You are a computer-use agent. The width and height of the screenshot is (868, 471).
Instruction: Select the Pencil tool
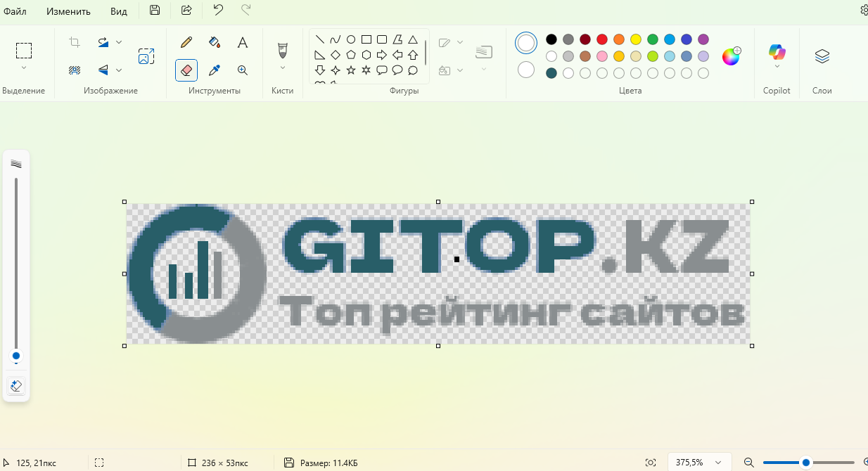[186, 43]
